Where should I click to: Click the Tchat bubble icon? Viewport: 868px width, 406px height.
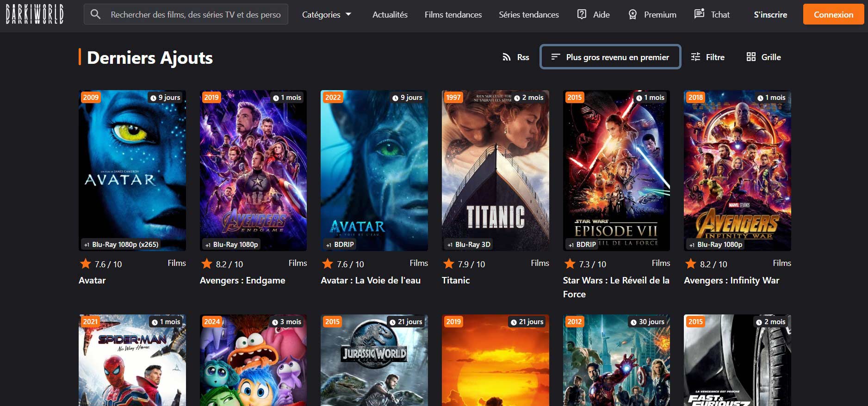coord(699,14)
